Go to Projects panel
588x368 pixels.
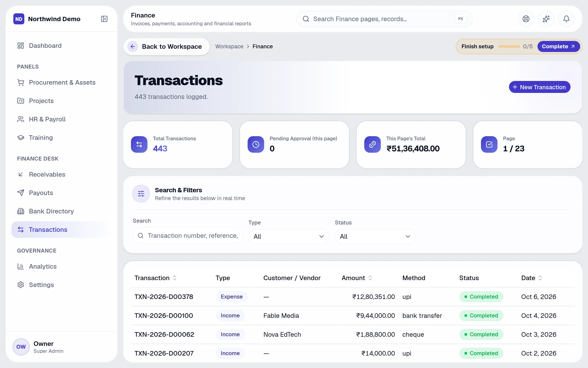(61, 101)
